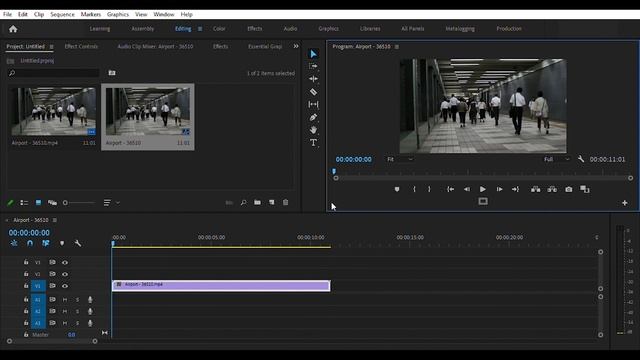The image size is (640, 360).
Task: Select the Hand tool
Action: coord(313,130)
